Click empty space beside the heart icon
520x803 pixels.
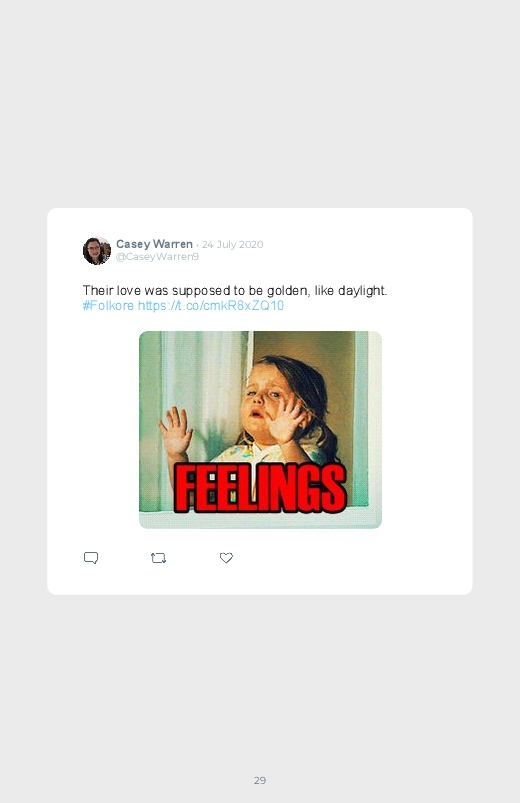[x=348, y=558]
